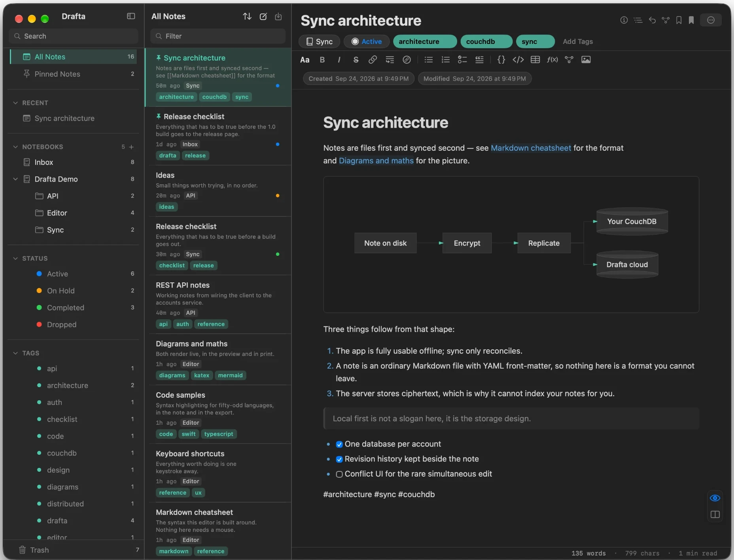Screen dimensions: 734x560
Task: Toggle split view below the eye icon
Action: tap(715, 515)
